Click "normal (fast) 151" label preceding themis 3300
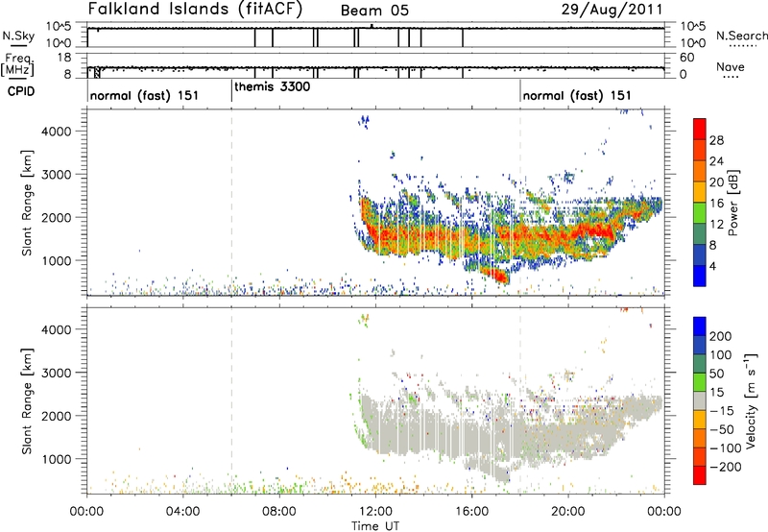768x532 pixels. tap(145, 95)
